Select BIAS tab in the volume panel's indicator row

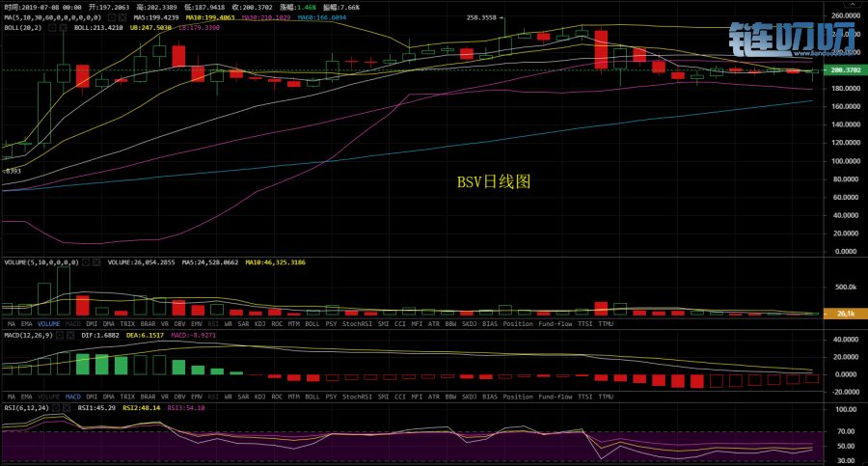490,324
